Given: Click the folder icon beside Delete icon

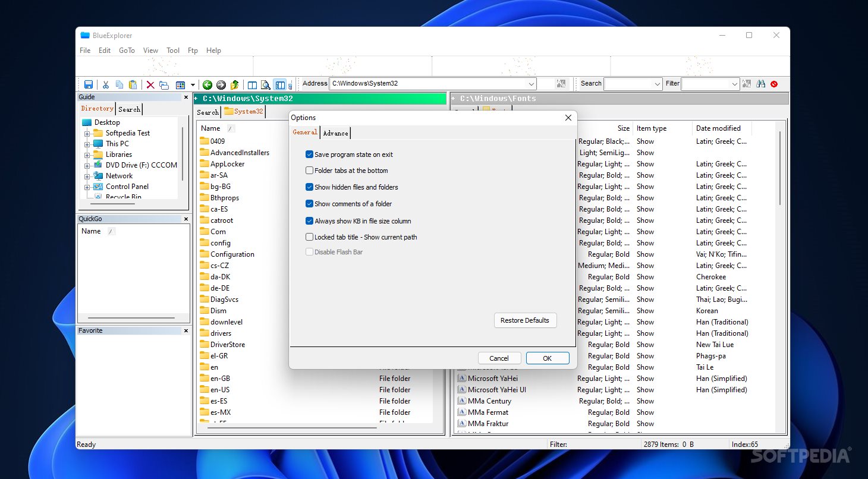Looking at the screenshot, I should point(164,85).
